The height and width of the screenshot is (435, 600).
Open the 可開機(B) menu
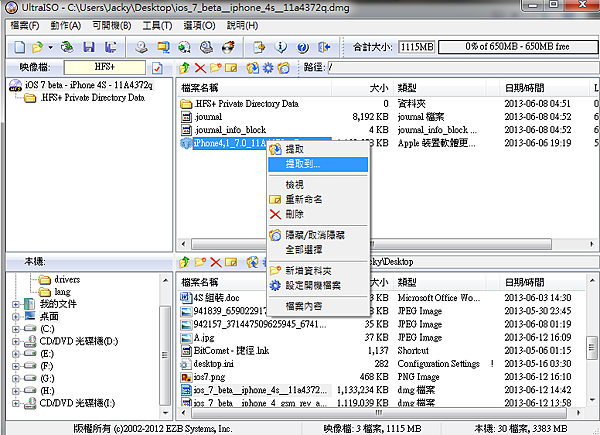[112, 26]
